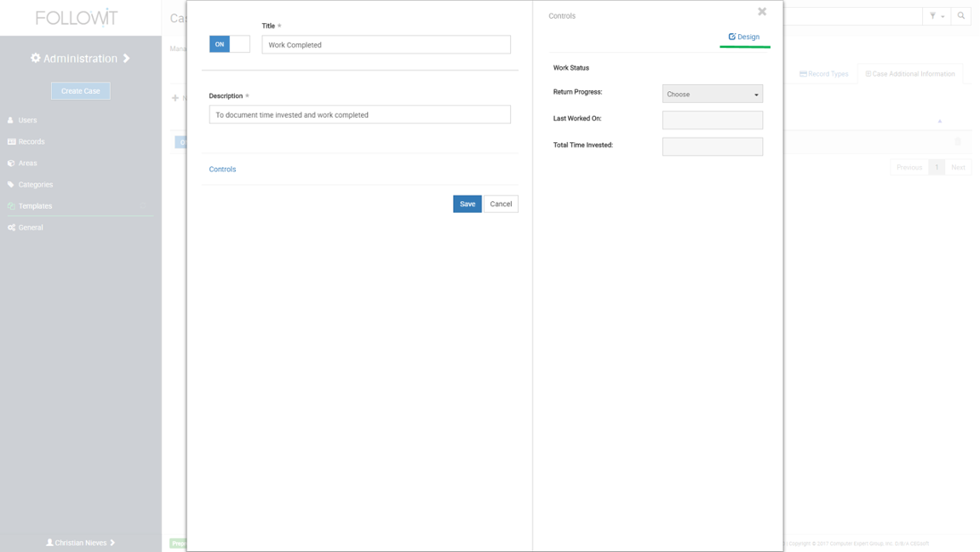Screen dimensions: 980x552
Task: Click the Title field containing Work Completed
Action: pyautogui.click(x=386, y=44)
